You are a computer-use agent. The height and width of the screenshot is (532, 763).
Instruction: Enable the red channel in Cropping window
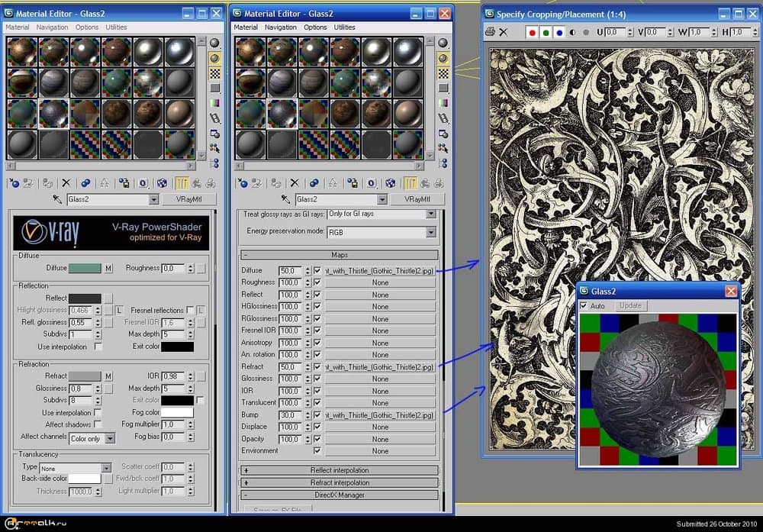(533, 33)
